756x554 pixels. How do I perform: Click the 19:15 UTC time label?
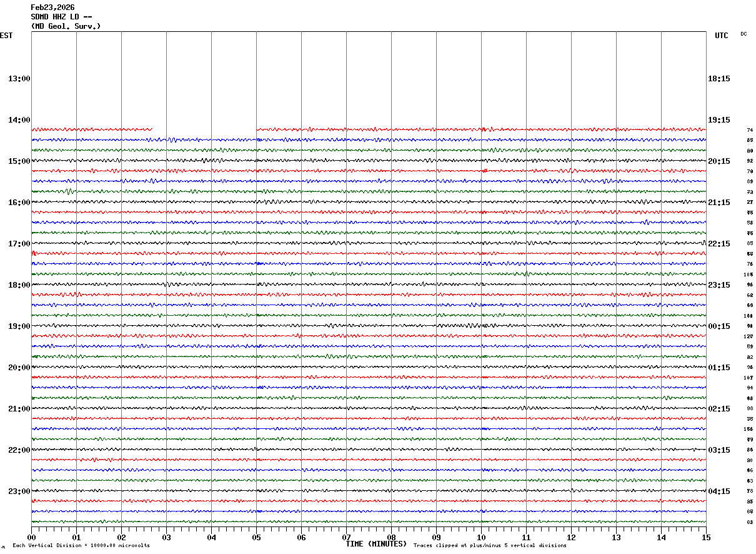pos(719,120)
